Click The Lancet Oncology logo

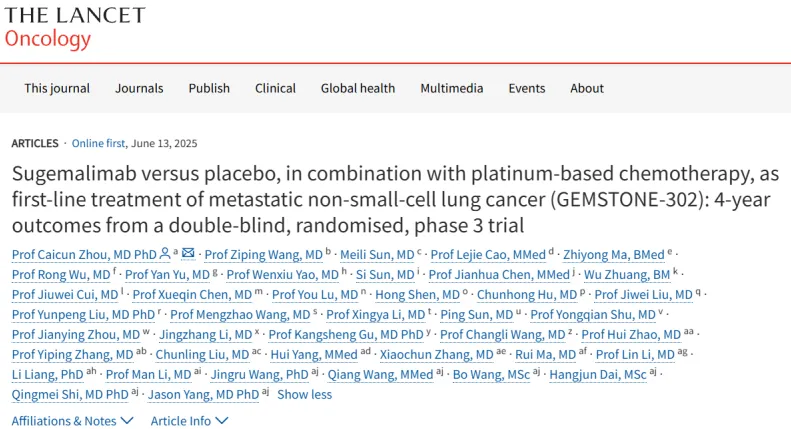pos(74,28)
